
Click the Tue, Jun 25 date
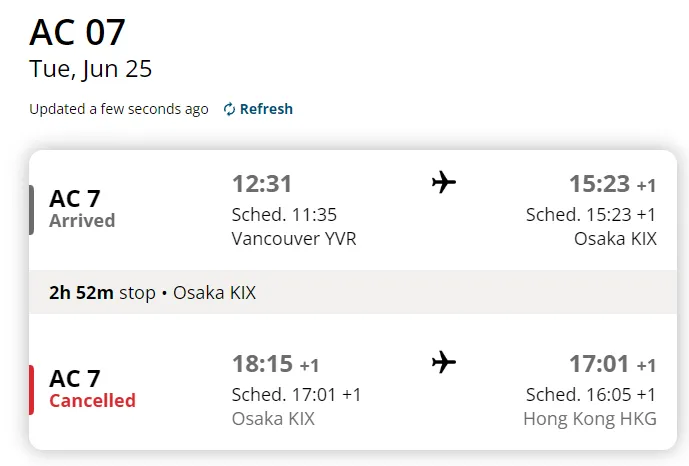[x=91, y=69]
